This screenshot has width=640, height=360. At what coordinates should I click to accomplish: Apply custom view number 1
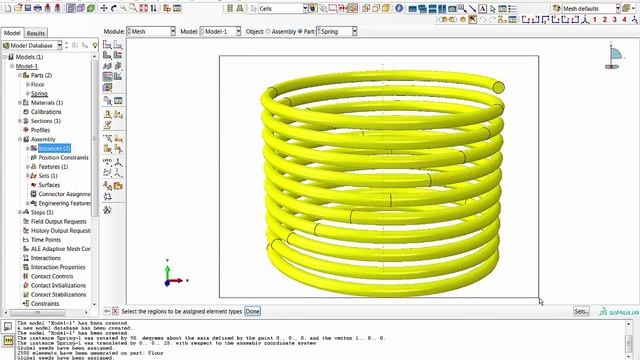pyautogui.click(x=595, y=19)
